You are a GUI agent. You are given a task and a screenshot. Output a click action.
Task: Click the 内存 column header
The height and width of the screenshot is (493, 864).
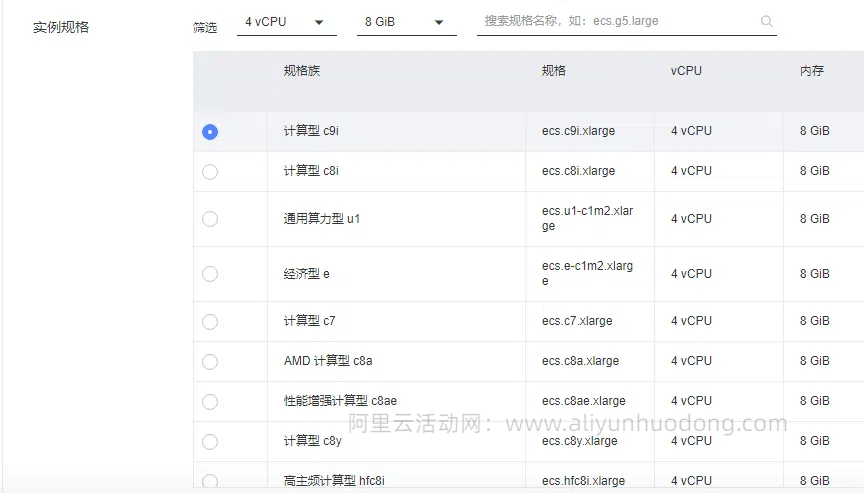click(x=812, y=71)
